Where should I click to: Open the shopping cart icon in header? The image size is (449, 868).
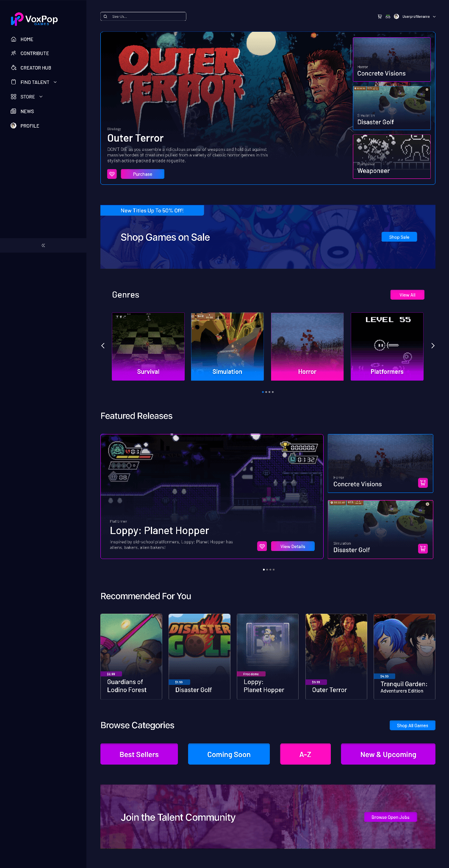380,17
